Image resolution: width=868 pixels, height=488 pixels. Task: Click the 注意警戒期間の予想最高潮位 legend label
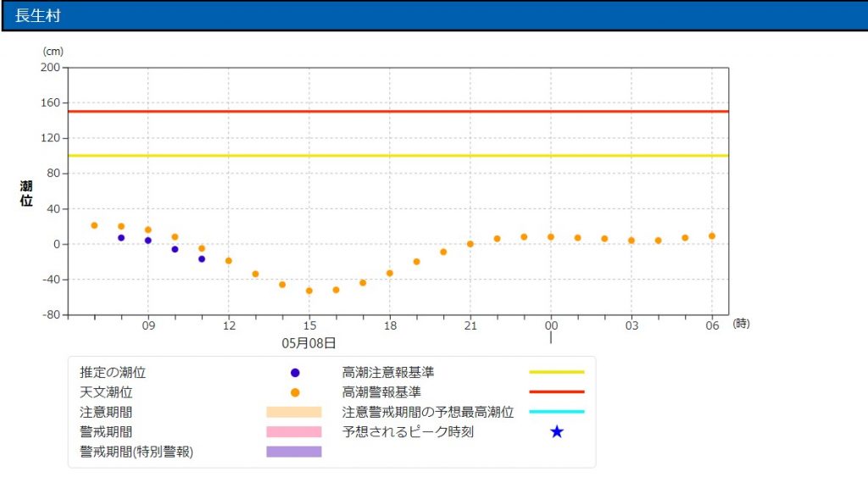(x=428, y=413)
